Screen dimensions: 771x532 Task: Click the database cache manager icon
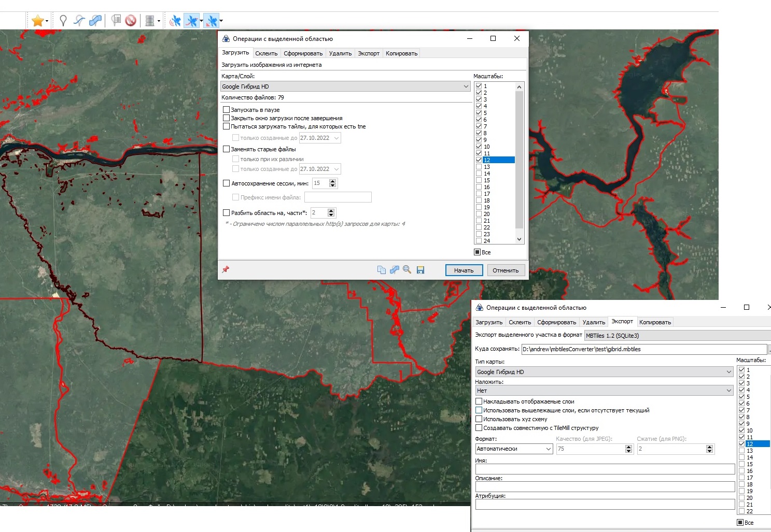pos(150,21)
